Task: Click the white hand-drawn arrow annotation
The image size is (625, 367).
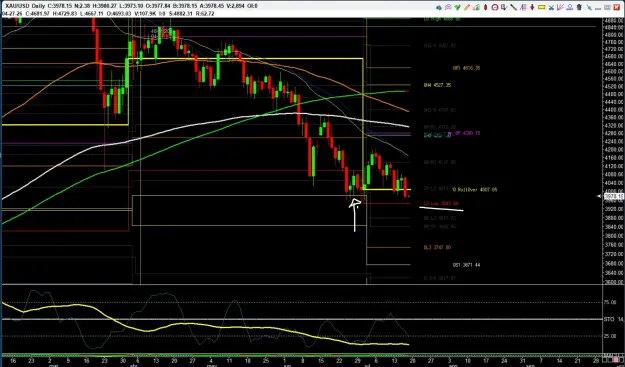Action: (x=355, y=215)
